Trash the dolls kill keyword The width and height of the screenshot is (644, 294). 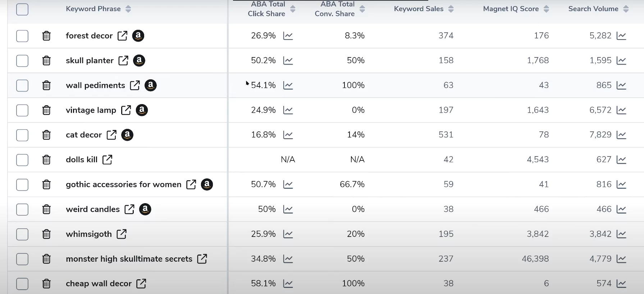point(46,160)
